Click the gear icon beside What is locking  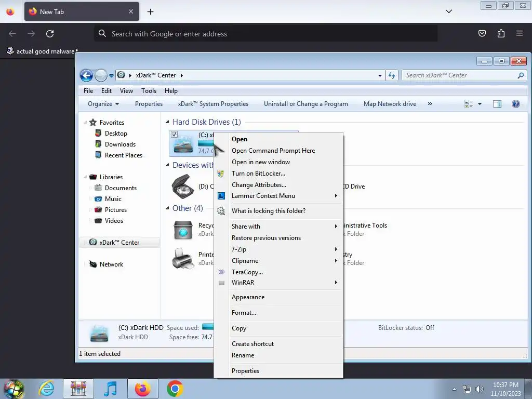click(x=221, y=211)
